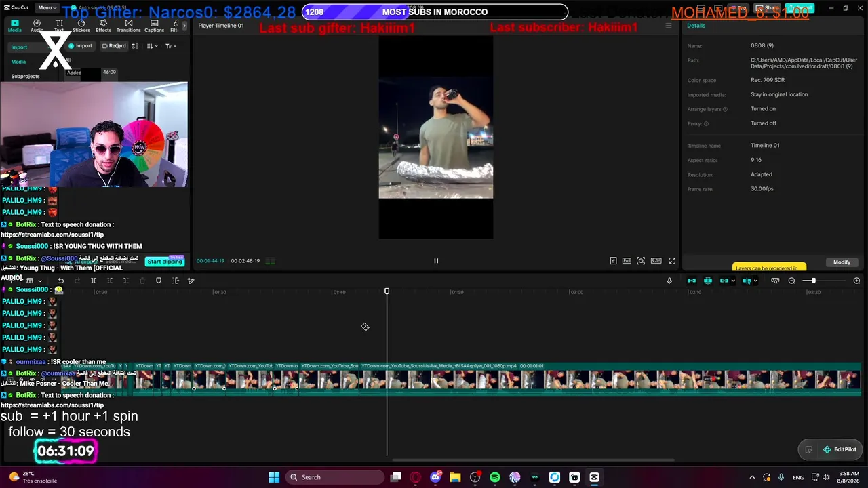Open the Opera browser from the taskbar
This screenshot has width=868, height=488.
416,477
